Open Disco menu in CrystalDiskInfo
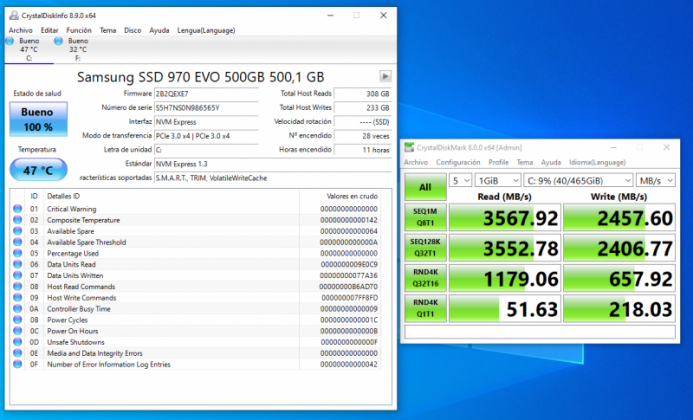 click(133, 30)
